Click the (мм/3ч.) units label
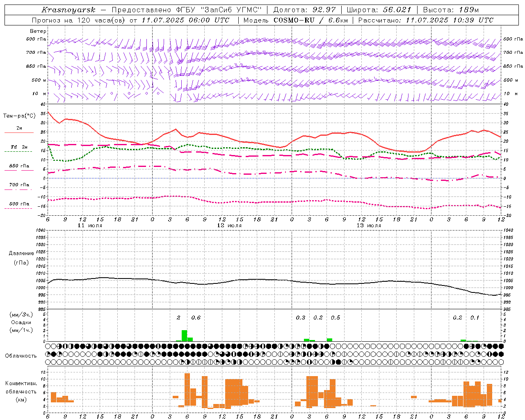This screenshot has width=525, height=420. [21, 315]
